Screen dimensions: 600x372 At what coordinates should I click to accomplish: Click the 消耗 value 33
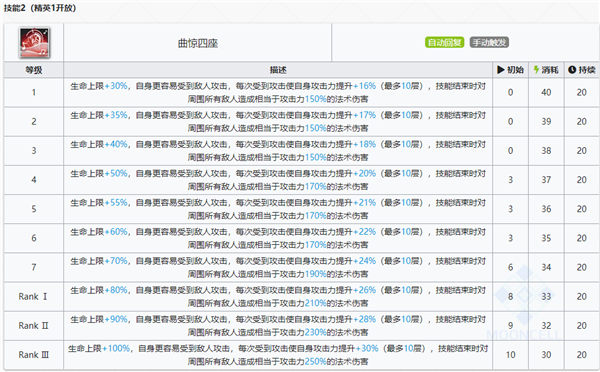point(546,297)
